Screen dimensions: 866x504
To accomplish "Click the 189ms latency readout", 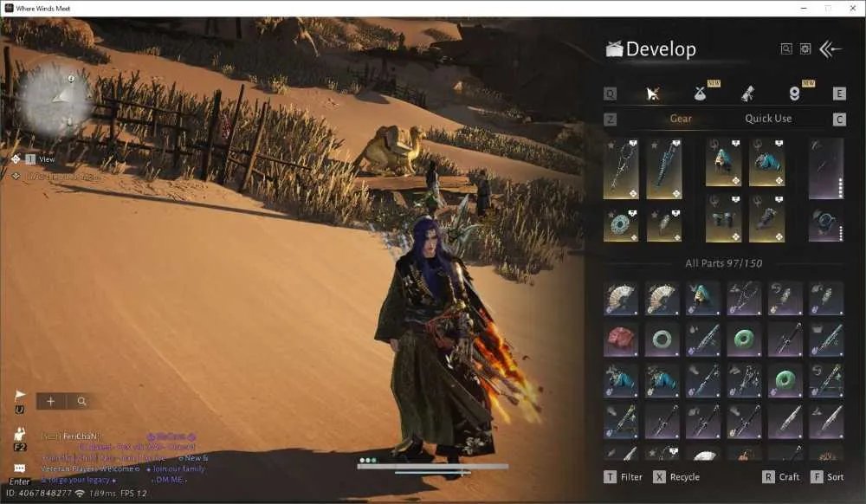I will coord(101,493).
